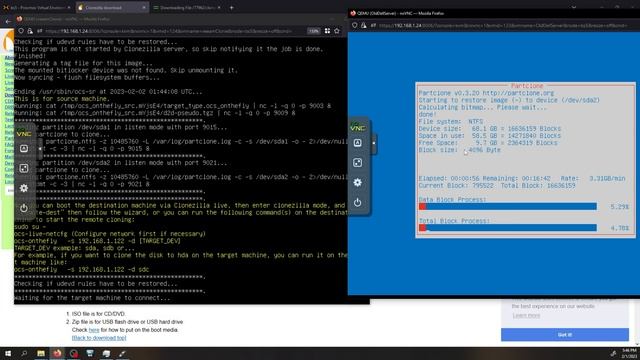Click taskbar clock and date

[629, 353]
